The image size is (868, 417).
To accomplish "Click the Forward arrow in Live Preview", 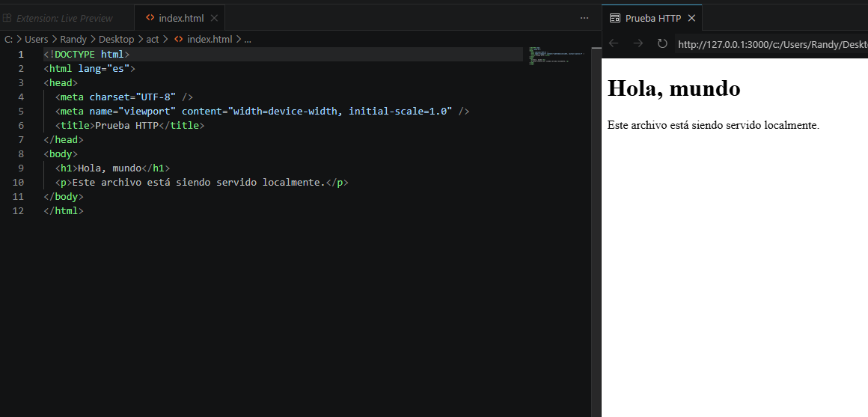I will (x=638, y=43).
